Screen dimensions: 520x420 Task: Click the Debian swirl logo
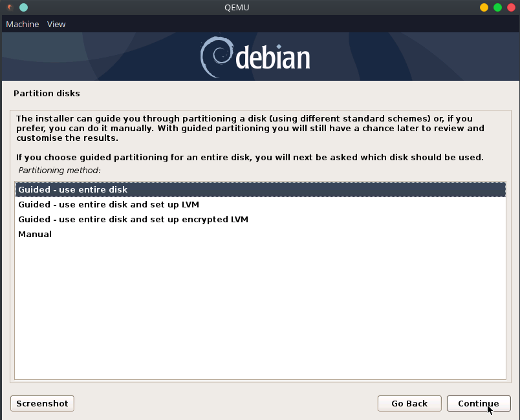tap(215, 57)
